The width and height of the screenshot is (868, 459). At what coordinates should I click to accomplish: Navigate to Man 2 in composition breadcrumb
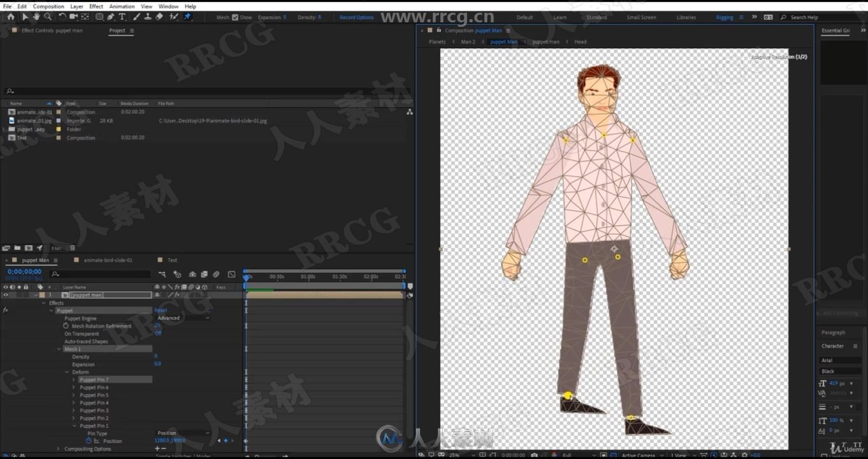(468, 41)
